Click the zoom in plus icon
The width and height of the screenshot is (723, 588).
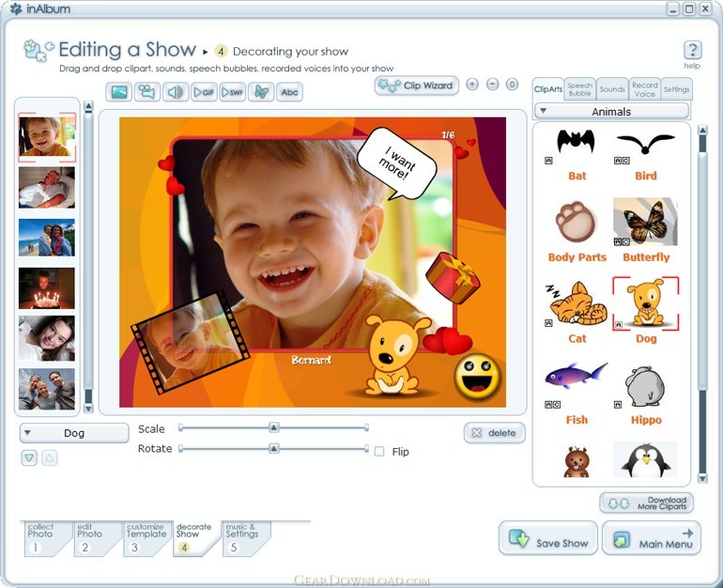coord(472,85)
